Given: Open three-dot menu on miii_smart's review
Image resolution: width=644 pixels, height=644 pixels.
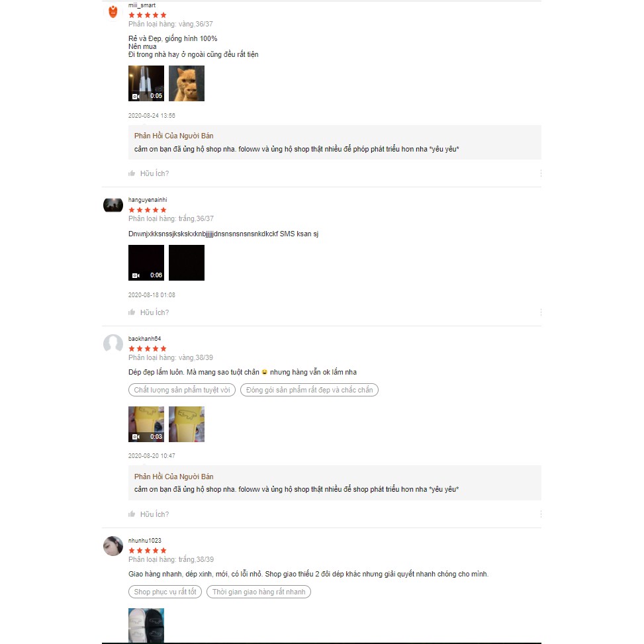Looking at the screenshot, I should pyautogui.click(x=541, y=173).
